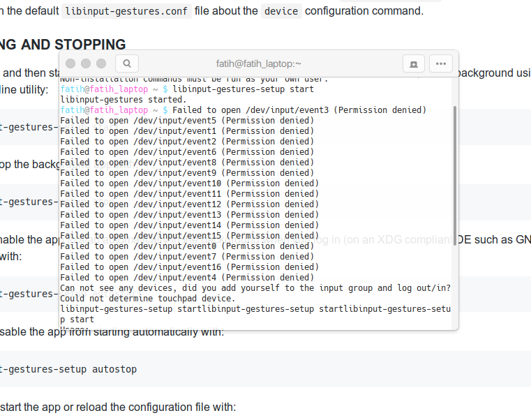Click the '/dev/input/event3' permission denied line
The image size is (531, 420).
(x=299, y=110)
